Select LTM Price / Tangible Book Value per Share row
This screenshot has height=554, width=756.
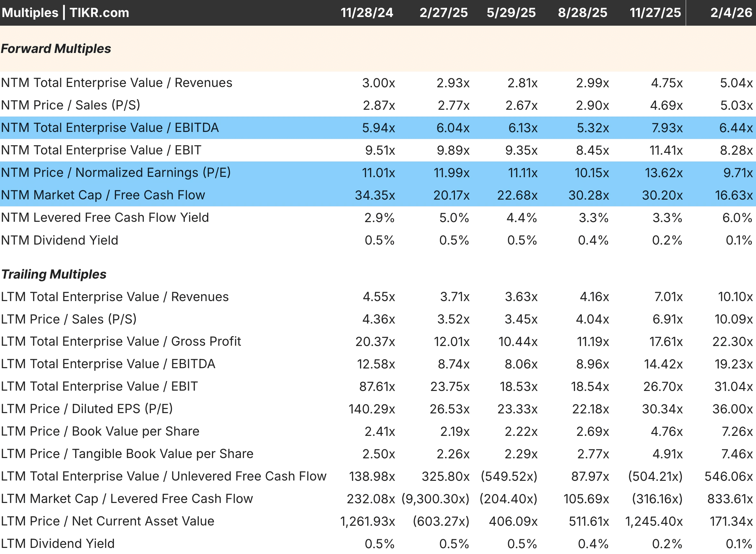click(x=127, y=454)
